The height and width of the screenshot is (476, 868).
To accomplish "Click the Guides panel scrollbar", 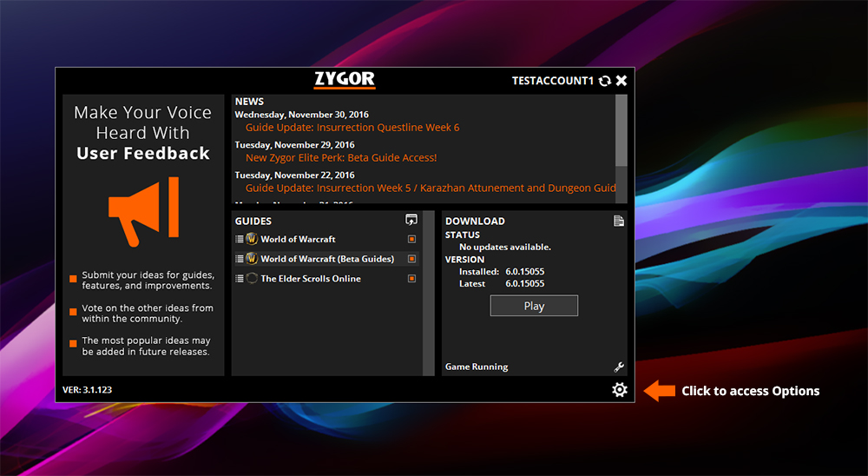I will [429, 293].
